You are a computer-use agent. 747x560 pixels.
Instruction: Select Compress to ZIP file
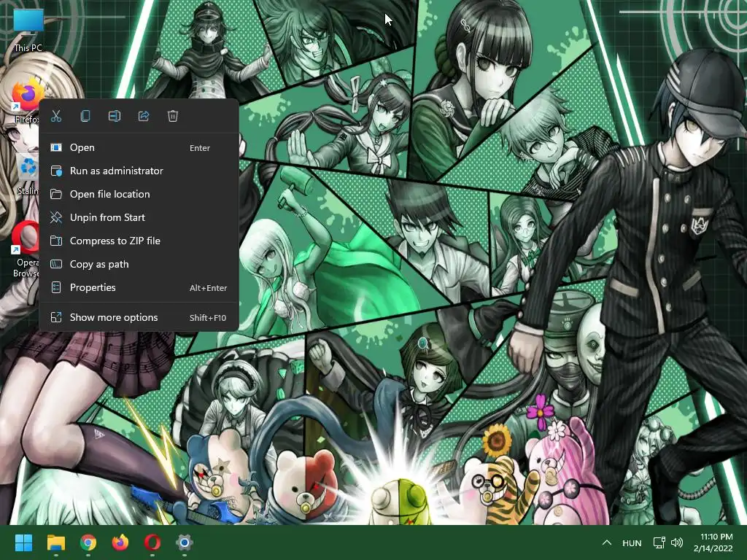(x=139, y=241)
